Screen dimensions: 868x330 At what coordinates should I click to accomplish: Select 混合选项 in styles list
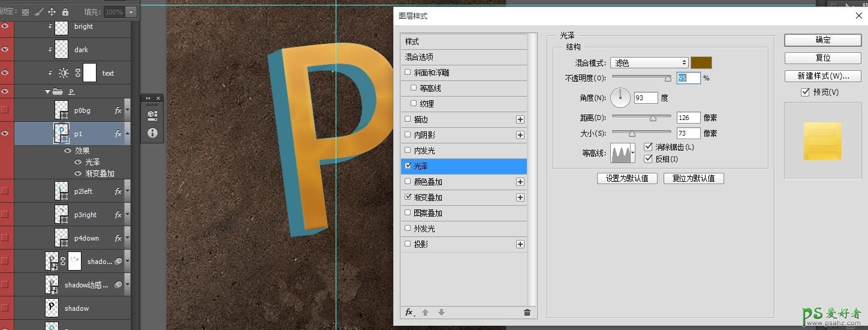[420, 57]
